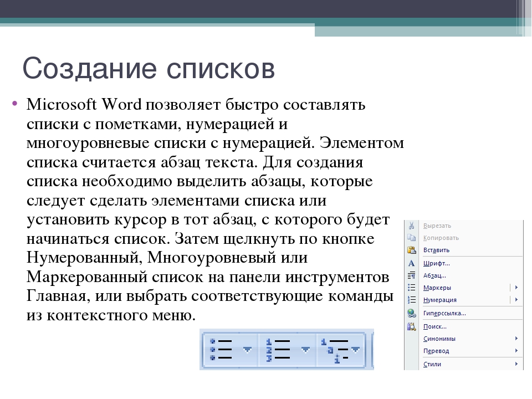This screenshot has height=399, width=532.
Task: Click the Paragraph formatting icon
Action: (411, 275)
